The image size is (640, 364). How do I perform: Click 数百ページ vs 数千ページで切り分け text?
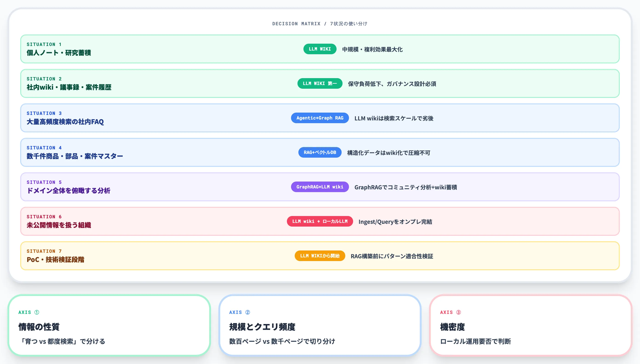(282, 341)
